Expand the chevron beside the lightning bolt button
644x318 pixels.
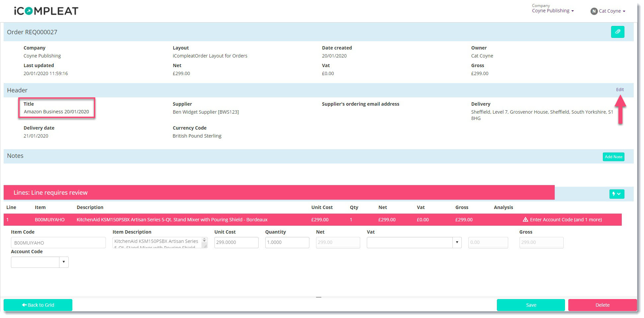619,194
